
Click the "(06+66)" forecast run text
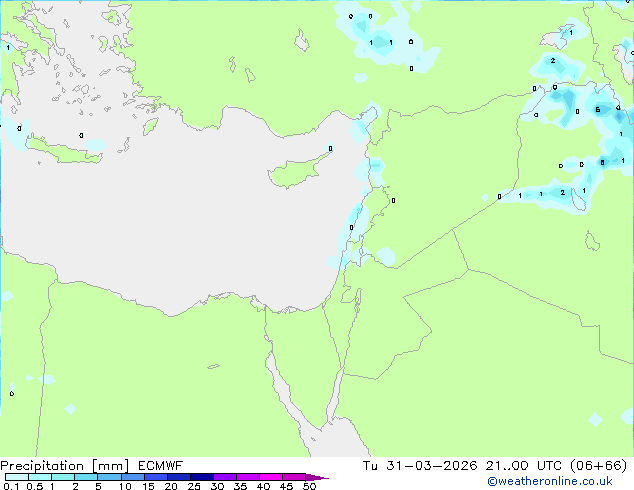click(x=598, y=466)
